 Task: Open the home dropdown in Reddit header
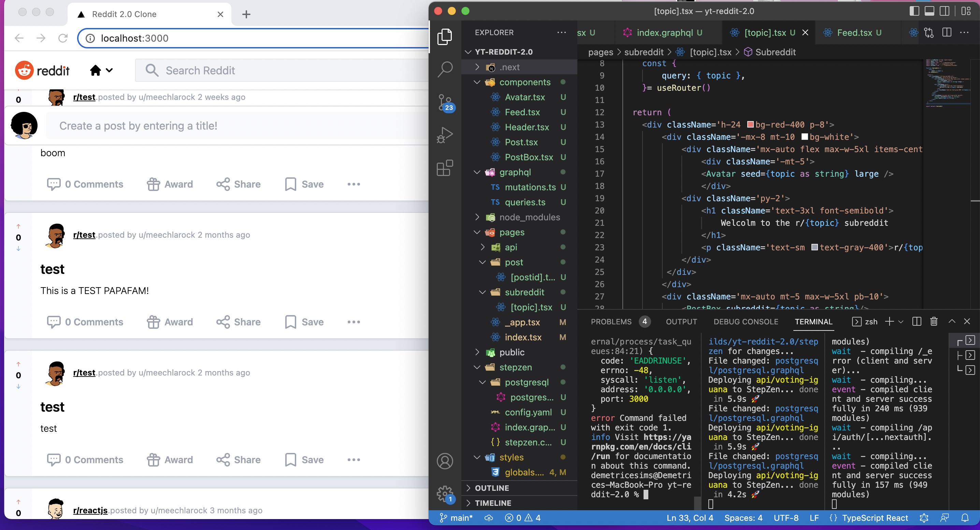click(x=101, y=70)
